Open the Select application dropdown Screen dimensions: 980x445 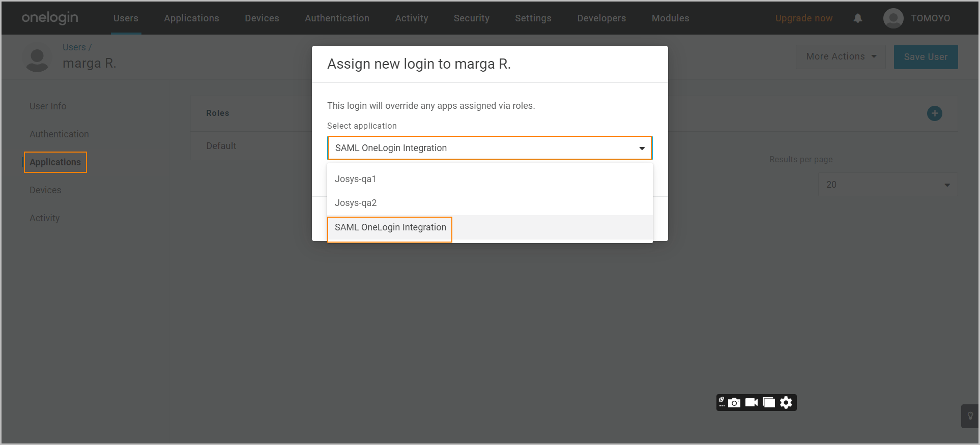point(489,148)
